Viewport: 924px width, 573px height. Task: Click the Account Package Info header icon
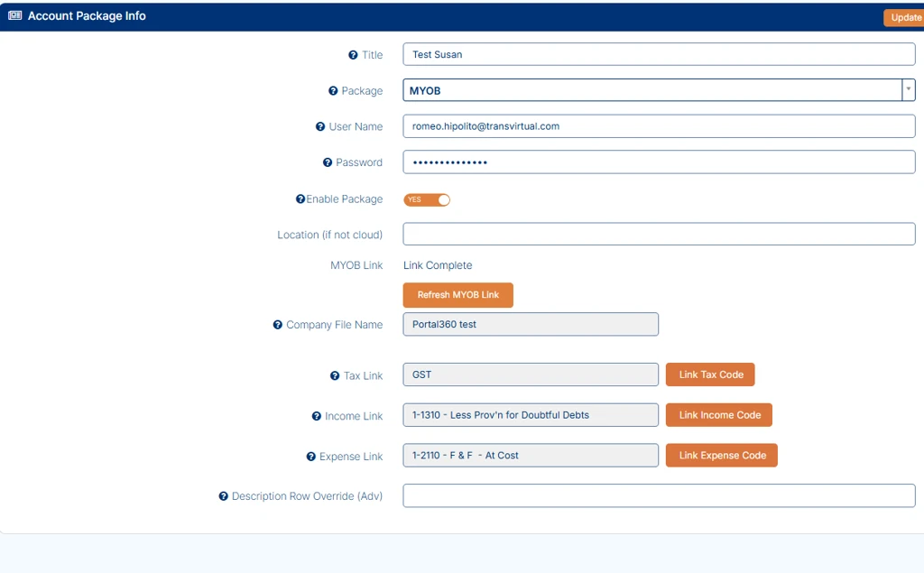(14, 15)
